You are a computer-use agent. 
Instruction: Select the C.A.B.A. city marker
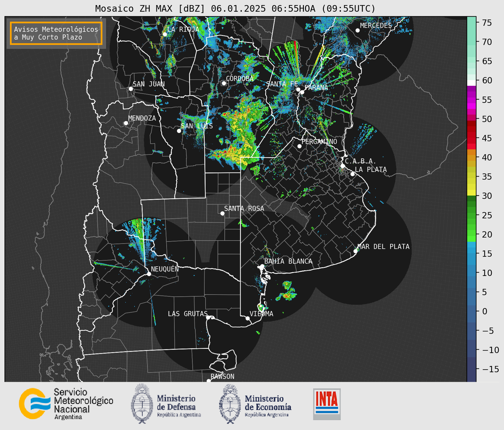pyautogui.click(x=343, y=166)
